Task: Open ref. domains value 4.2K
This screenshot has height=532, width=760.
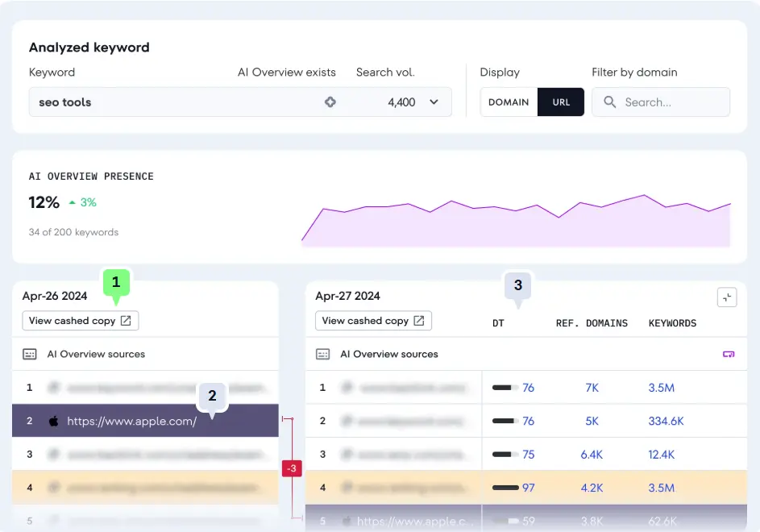Action: pos(592,488)
